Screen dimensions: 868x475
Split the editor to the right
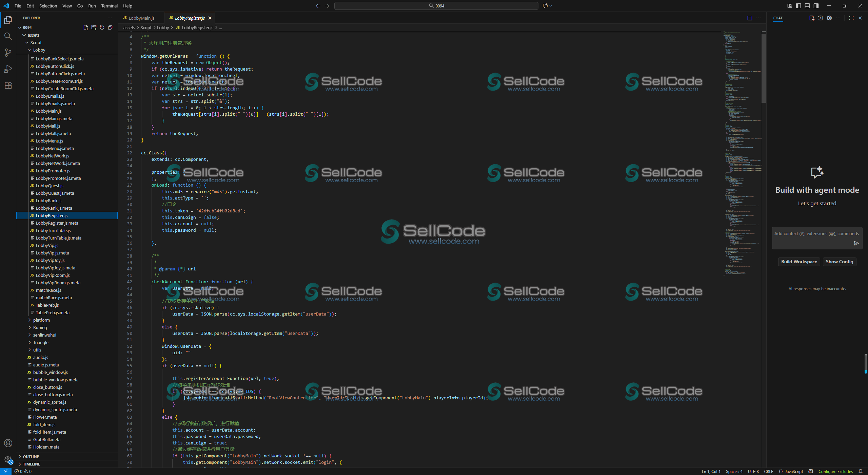[x=750, y=18]
